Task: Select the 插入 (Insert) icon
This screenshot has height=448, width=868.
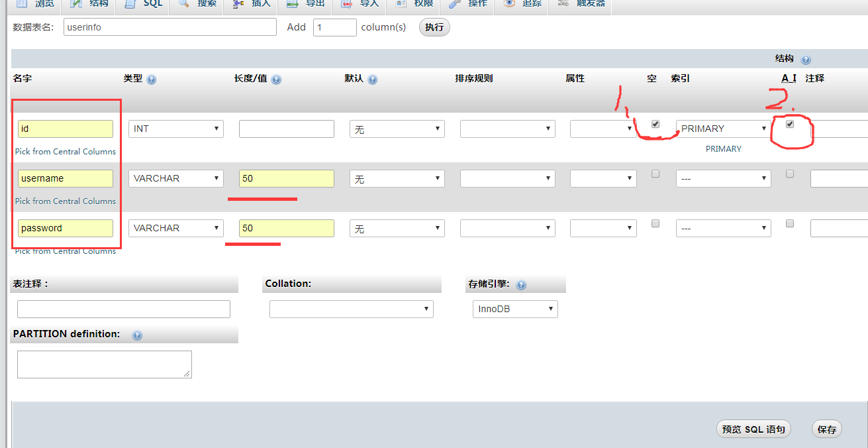Action: pos(238,3)
